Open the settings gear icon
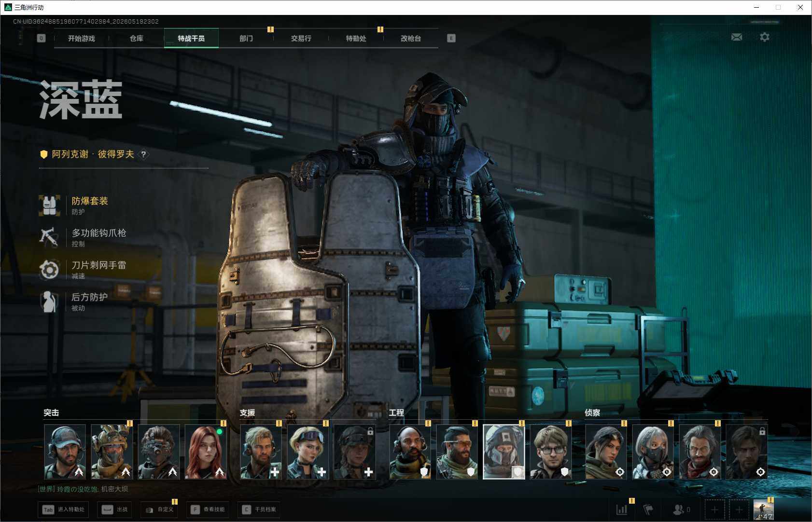Image resolution: width=812 pixels, height=522 pixels. pyautogui.click(x=765, y=37)
